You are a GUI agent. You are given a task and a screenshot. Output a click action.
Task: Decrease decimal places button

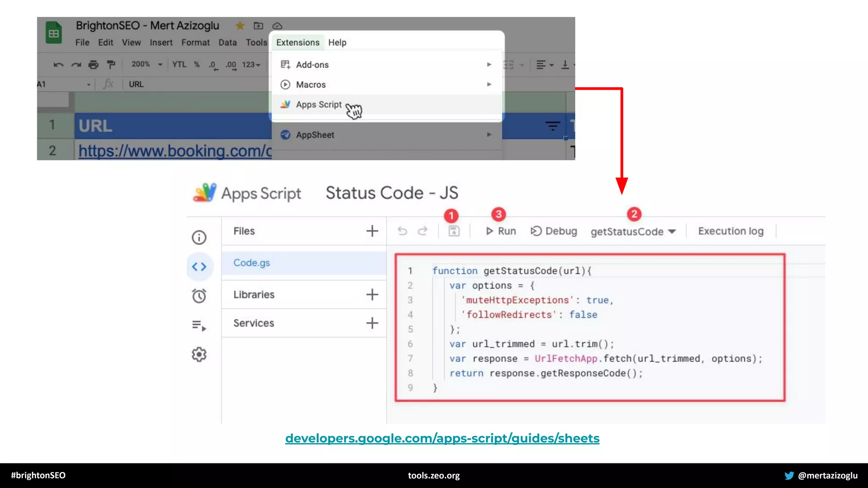pyautogui.click(x=213, y=65)
